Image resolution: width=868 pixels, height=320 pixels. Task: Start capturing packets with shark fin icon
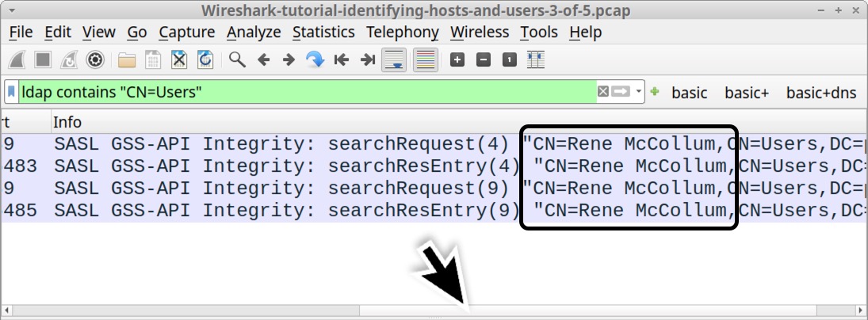click(x=17, y=59)
